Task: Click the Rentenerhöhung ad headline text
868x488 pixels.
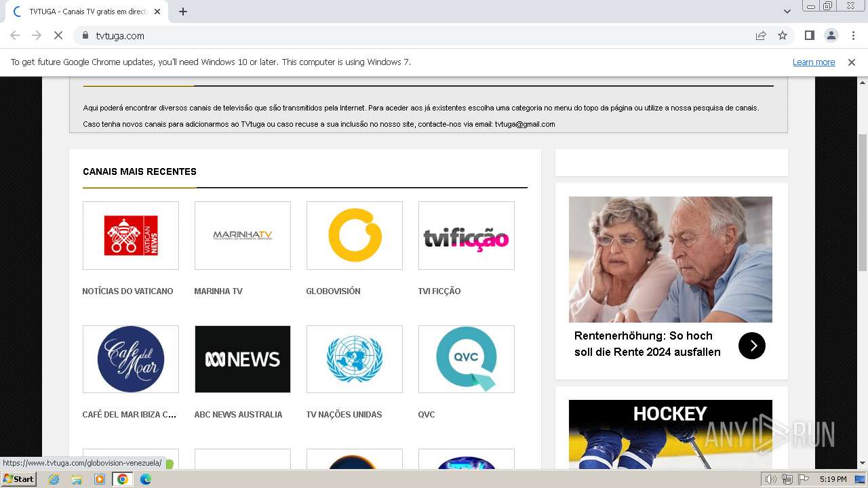Action: point(648,344)
